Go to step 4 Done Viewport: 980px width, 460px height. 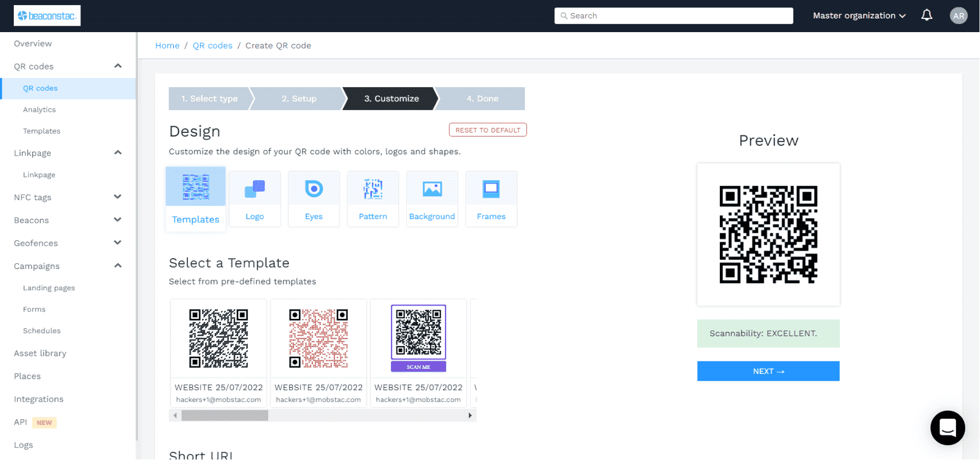pos(482,99)
